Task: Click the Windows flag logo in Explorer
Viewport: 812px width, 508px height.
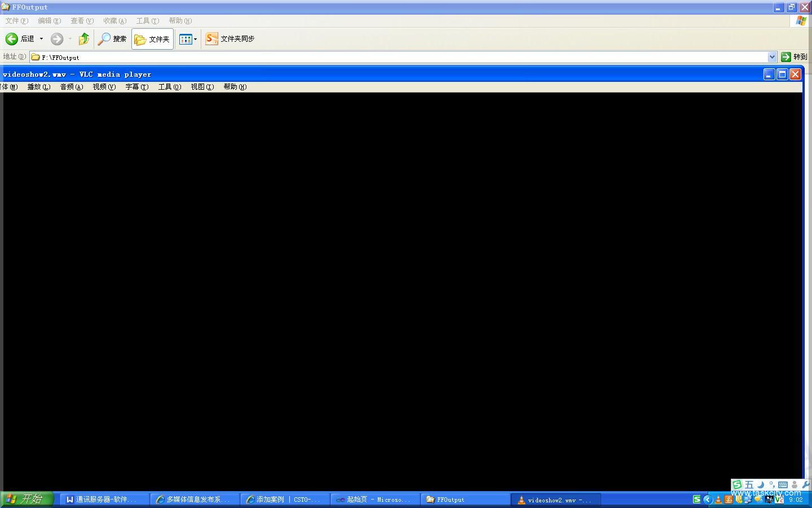Action: point(801,21)
